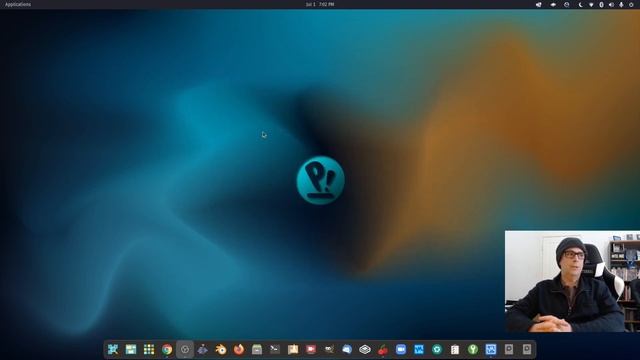
Task: Open the launcher icon at dock's left end
Action: [113, 349]
